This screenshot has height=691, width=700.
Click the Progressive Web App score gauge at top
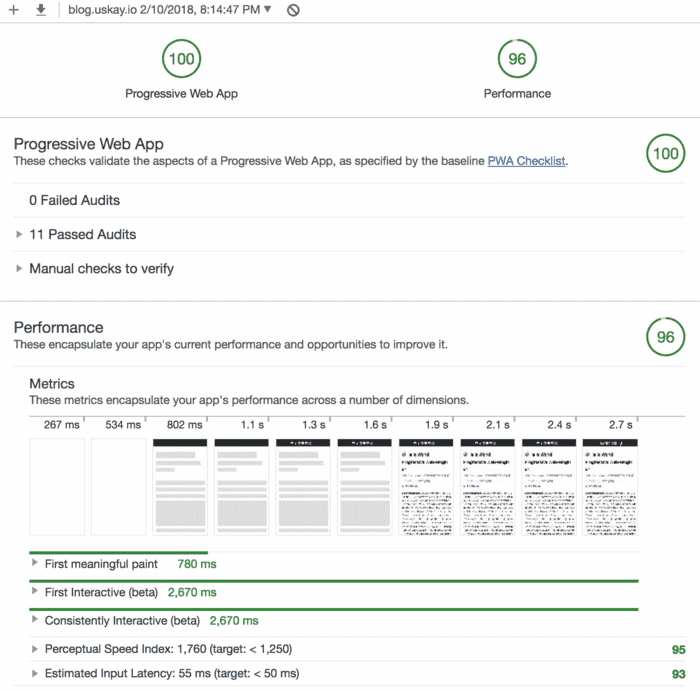[x=181, y=59]
